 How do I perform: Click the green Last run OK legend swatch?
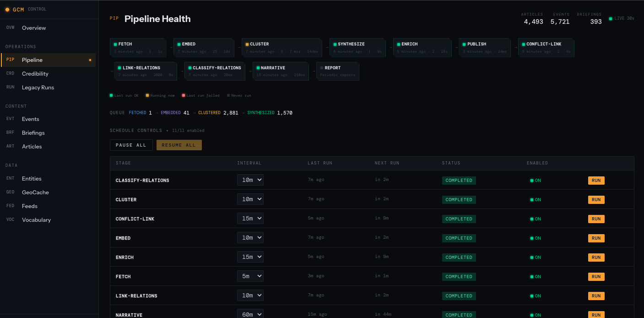(111, 96)
